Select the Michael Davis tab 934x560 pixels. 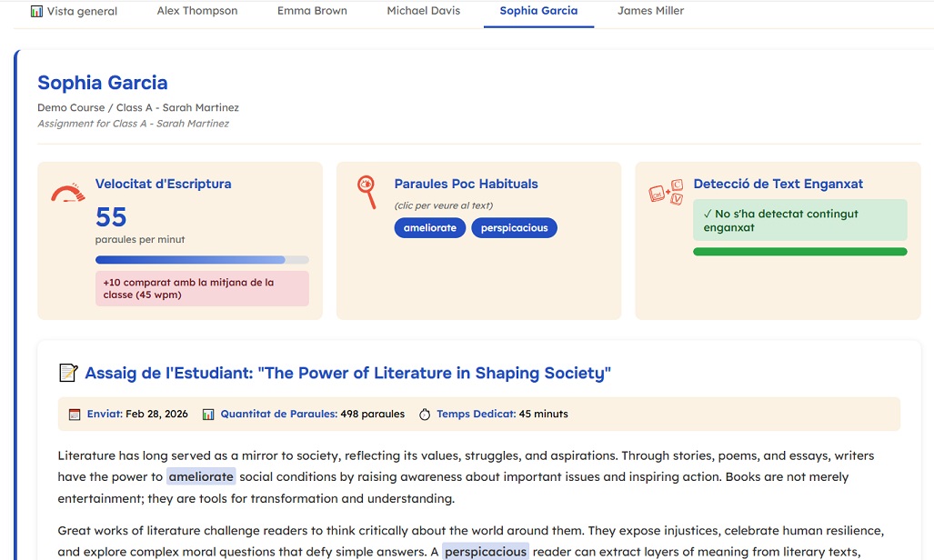pos(424,11)
